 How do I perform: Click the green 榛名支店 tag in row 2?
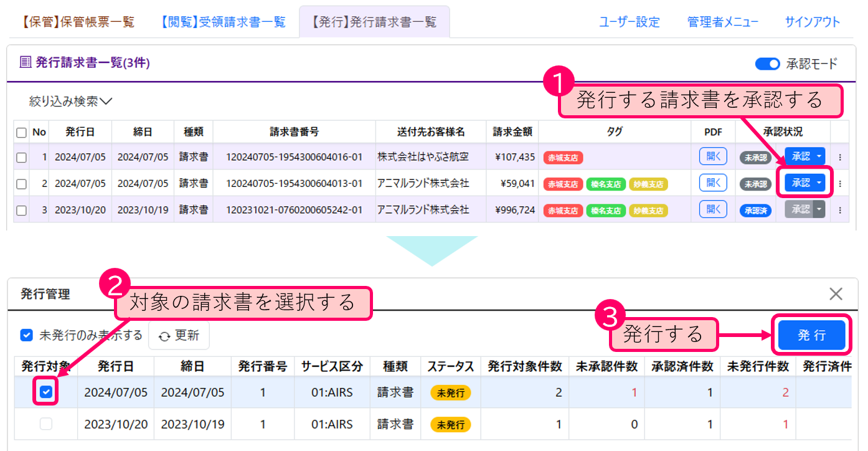[x=606, y=184]
